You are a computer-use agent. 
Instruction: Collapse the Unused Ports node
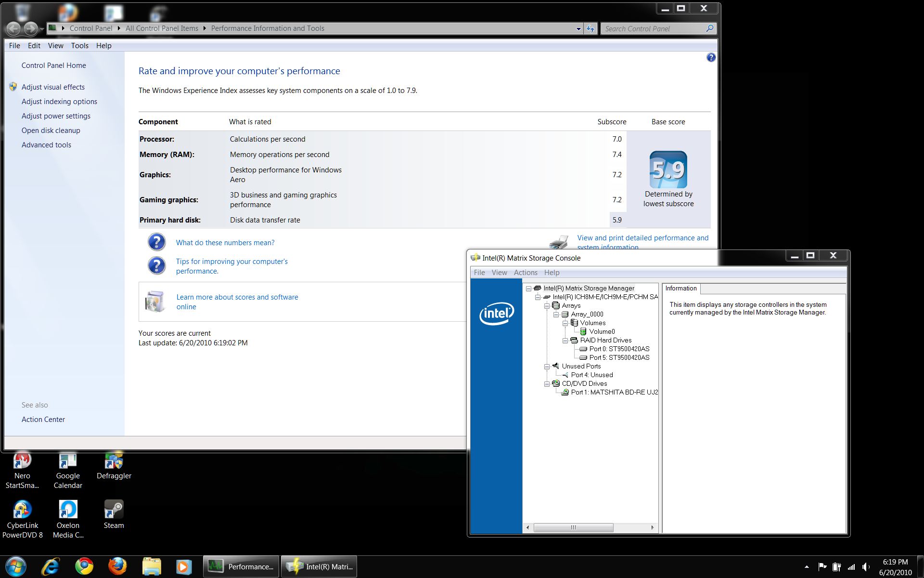point(547,367)
